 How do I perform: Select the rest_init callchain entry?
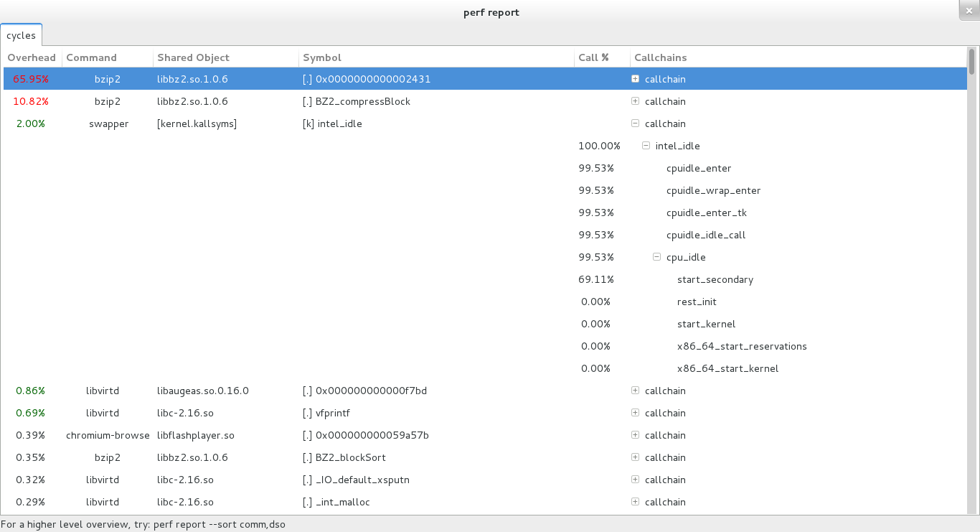697,302
